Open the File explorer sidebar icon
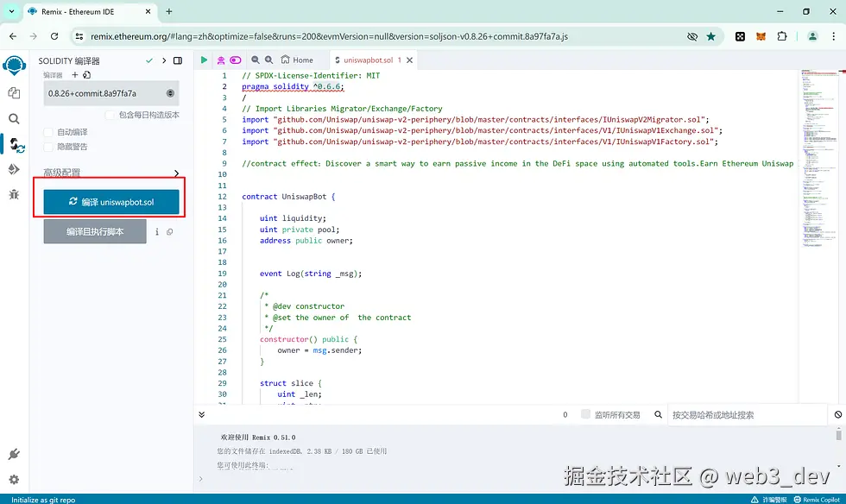 (x=14, y=93)
